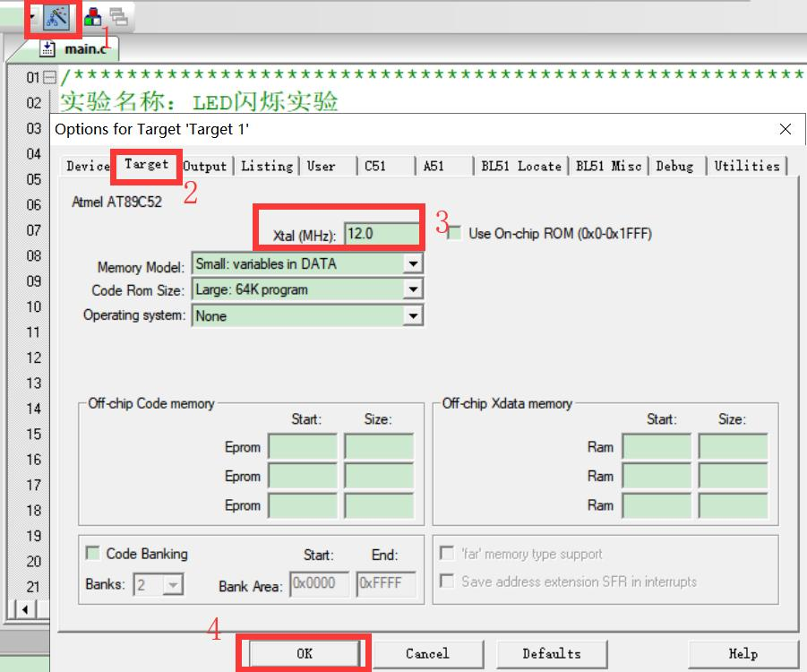Open the Listing tab

coord(267,166)
